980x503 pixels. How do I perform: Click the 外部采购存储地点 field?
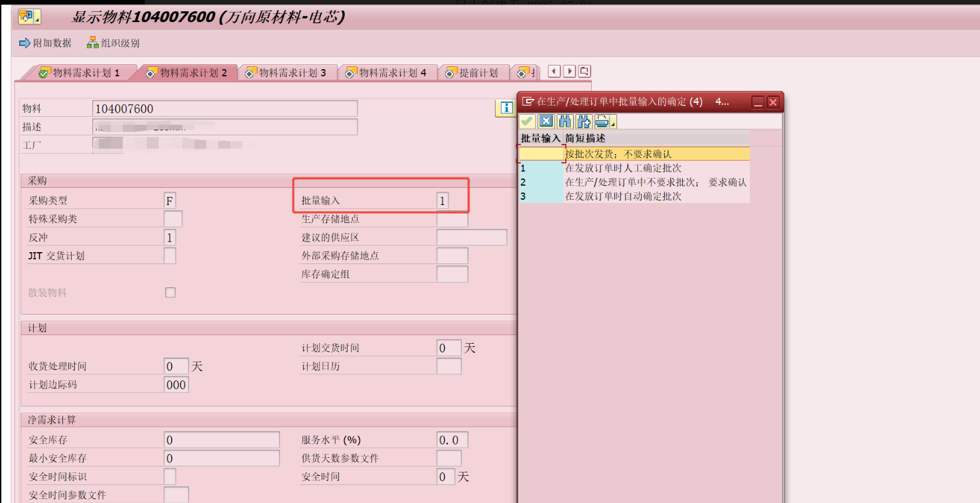(x=452, y=255)
